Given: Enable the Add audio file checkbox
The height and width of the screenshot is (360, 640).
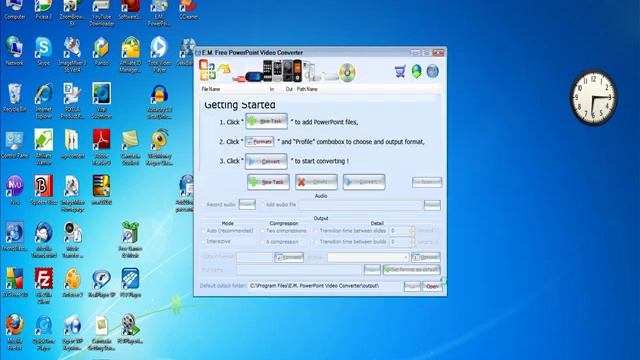Looking at the screenshot, I should point(262,204).
